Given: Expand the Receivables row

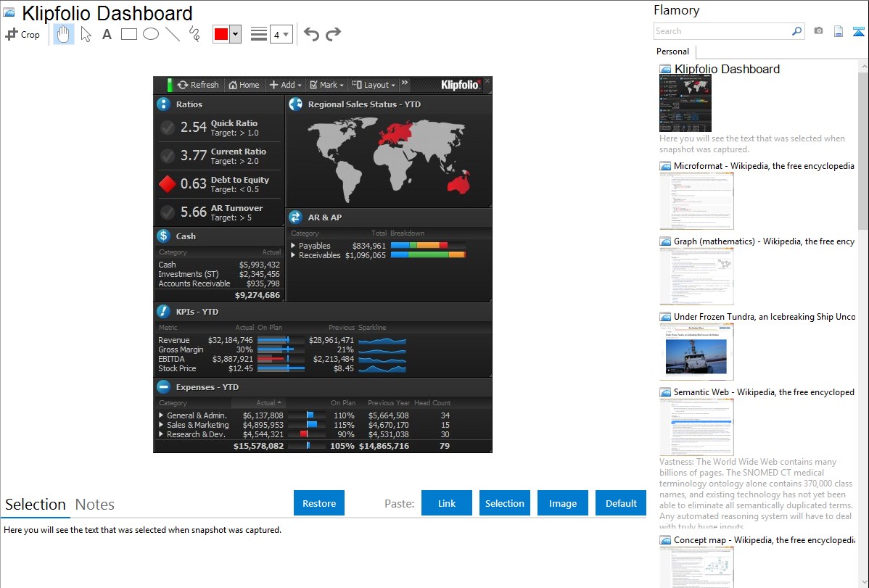Looking at the screenshot, I should [293, 255].
